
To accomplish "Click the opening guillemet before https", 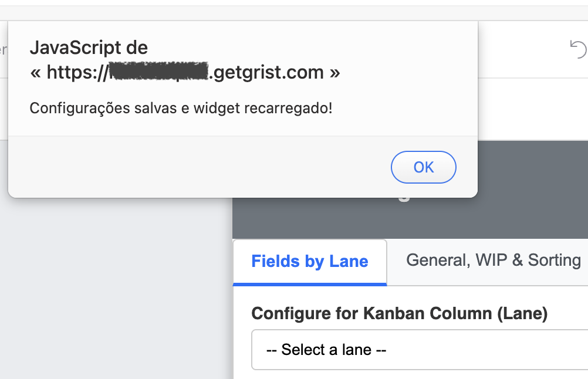I will [x=36, y=73].
